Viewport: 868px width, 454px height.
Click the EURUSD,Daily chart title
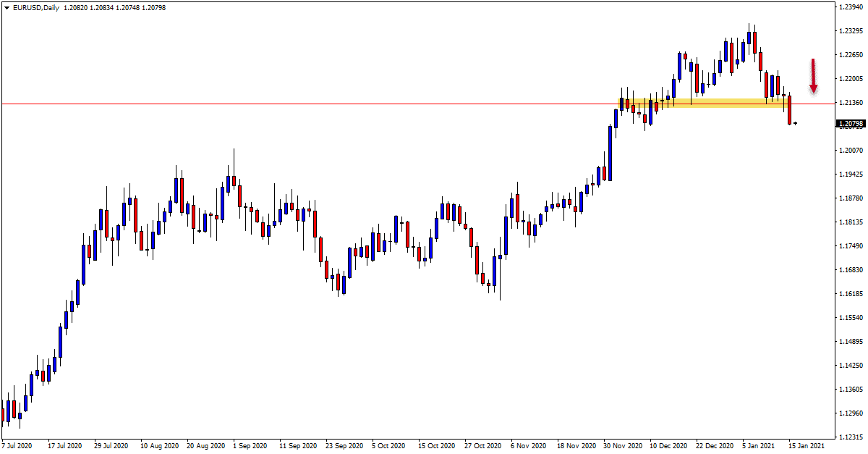(35, 8)
